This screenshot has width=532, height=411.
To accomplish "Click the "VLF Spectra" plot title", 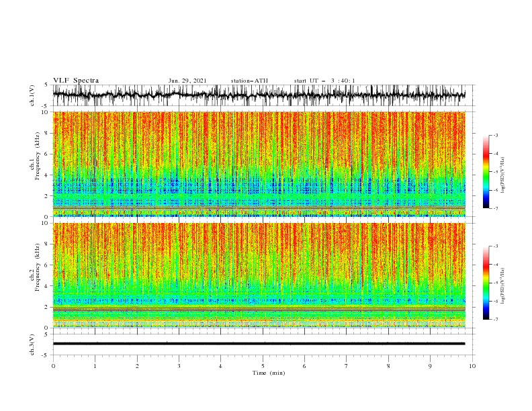I will click(76, 81).
